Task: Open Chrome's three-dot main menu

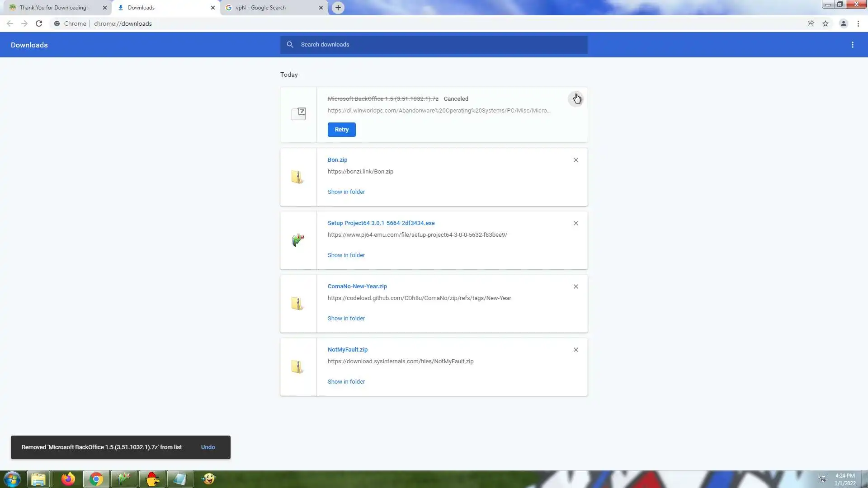Action: click(x=858, y=23)
